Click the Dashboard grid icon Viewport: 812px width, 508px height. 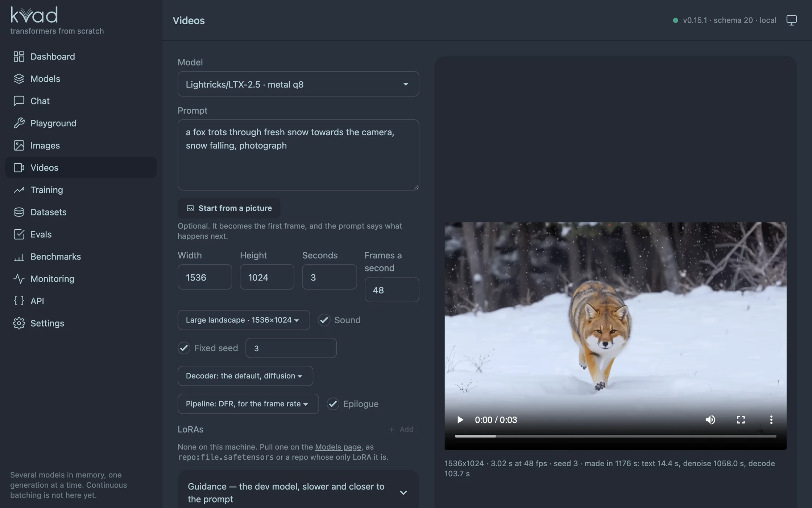(x=19, y=57)
